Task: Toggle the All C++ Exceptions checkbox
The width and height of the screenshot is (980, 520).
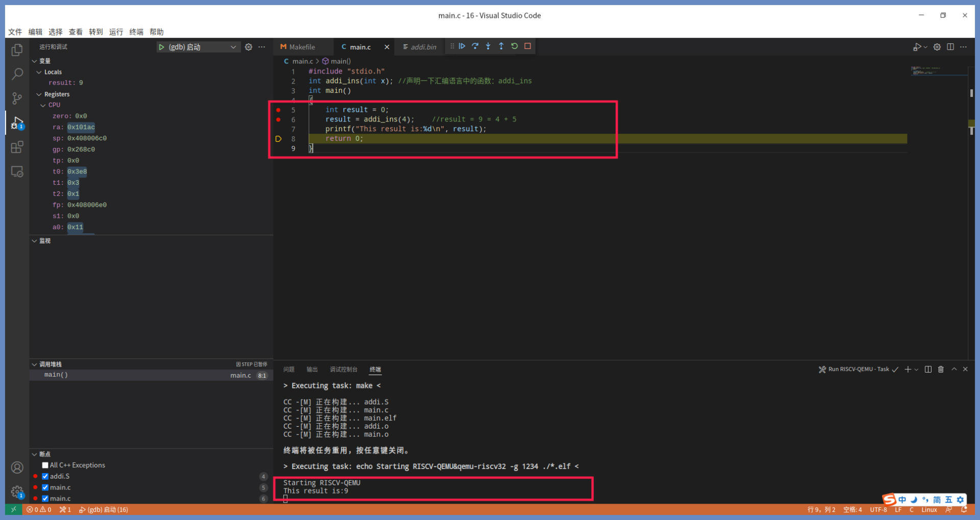Action: point(45,465)
